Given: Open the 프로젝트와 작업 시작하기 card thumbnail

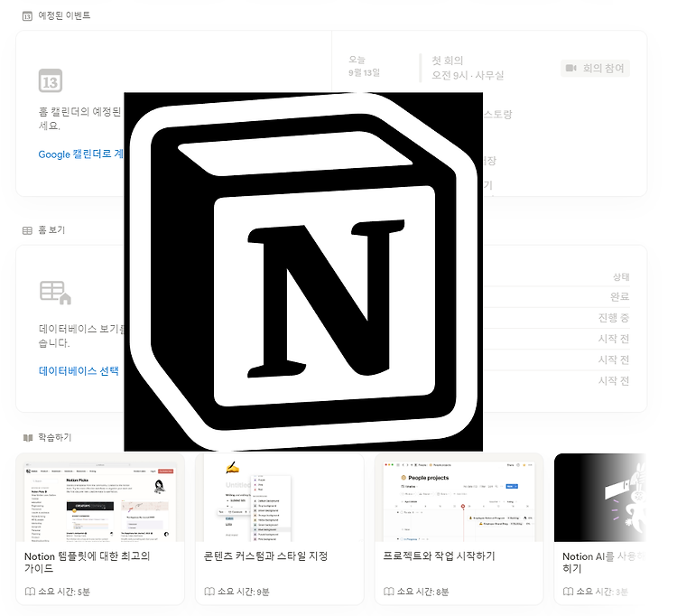Looking at the screenshot, I should (459, 498).
